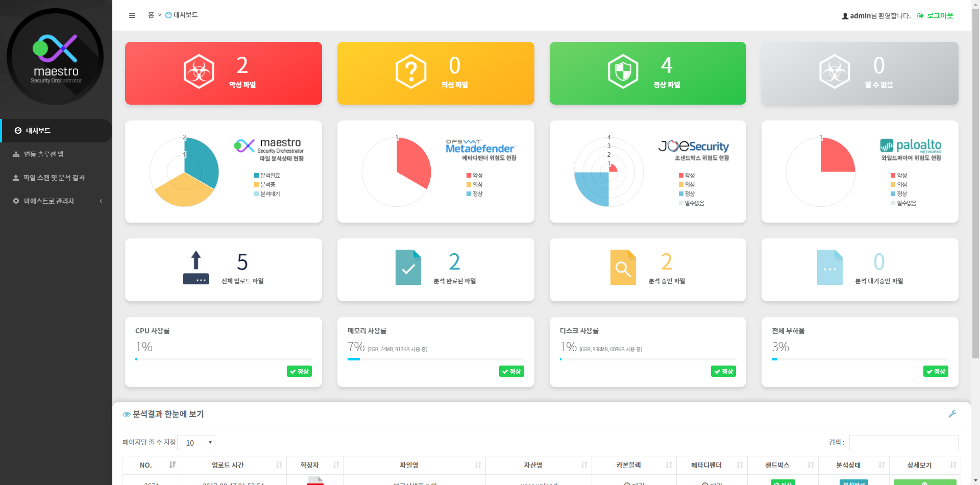
Task: Click the 로그아웃 logout link
Action: coord(940,16)
